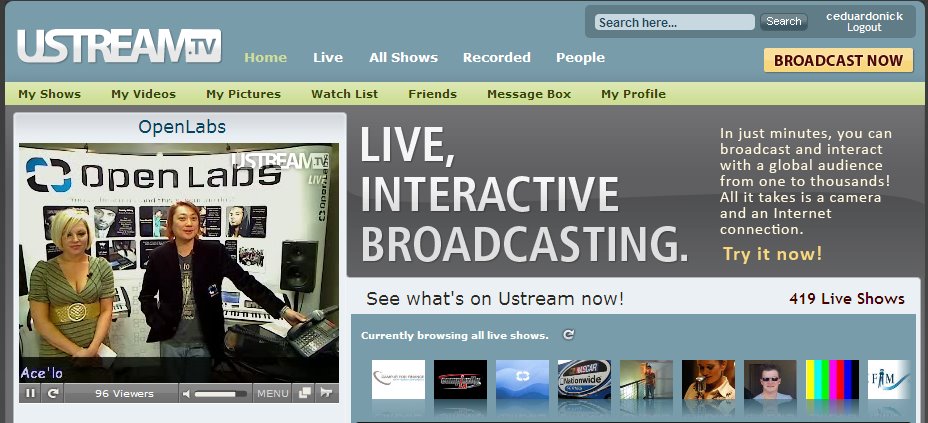The height and width of the screenshot is (423, 928).
Task: Open My Videos
Action: pos(143,94)
